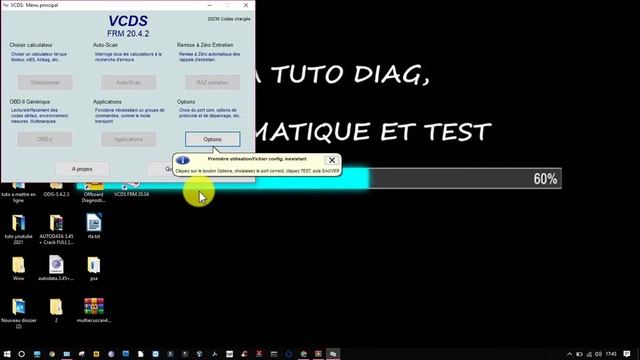
Task: Select the psa folder icon
Action: click(x=93, y=265)
